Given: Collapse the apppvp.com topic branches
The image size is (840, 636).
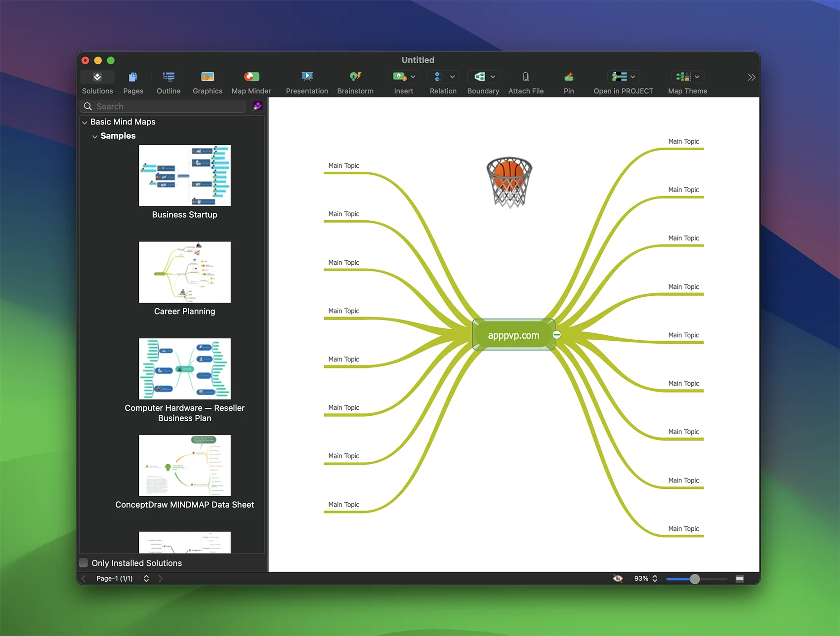Looking at the screenshot, I should coord(557,335).
